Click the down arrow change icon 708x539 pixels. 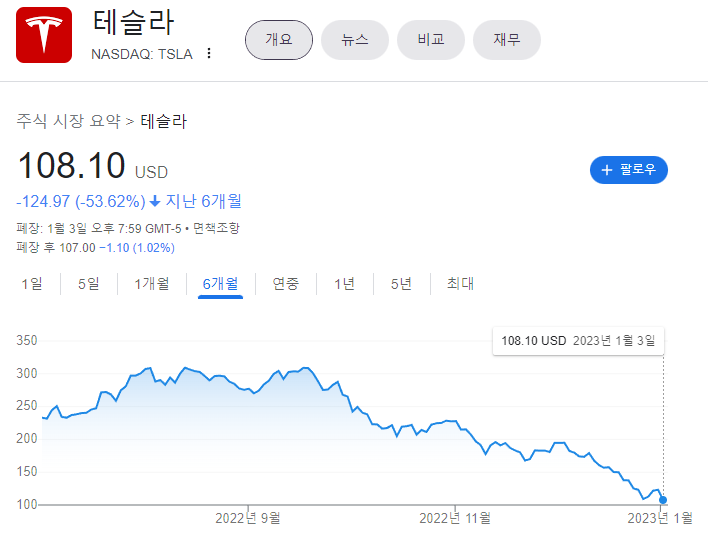[155, 201]
